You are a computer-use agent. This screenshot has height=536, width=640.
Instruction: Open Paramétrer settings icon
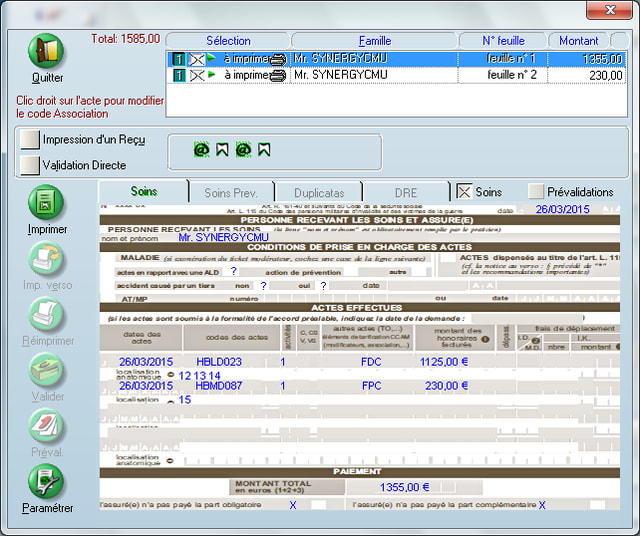tap(47, 482)
